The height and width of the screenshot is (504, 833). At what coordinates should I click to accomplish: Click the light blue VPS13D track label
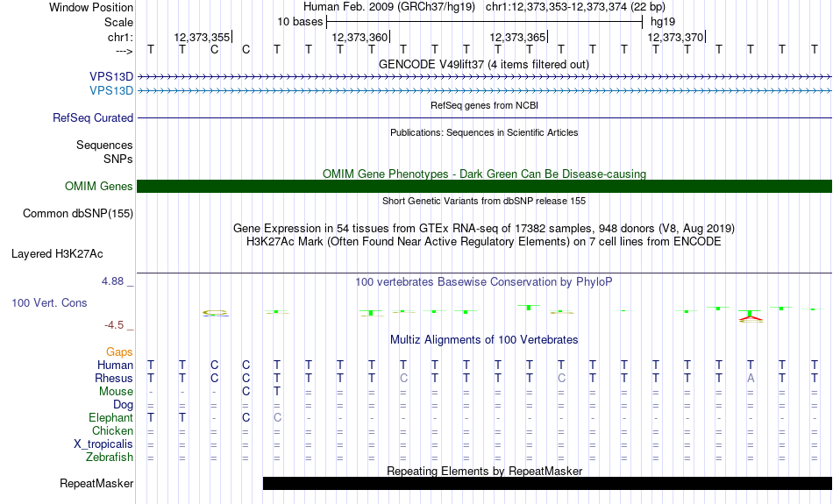tap(111, 91)
